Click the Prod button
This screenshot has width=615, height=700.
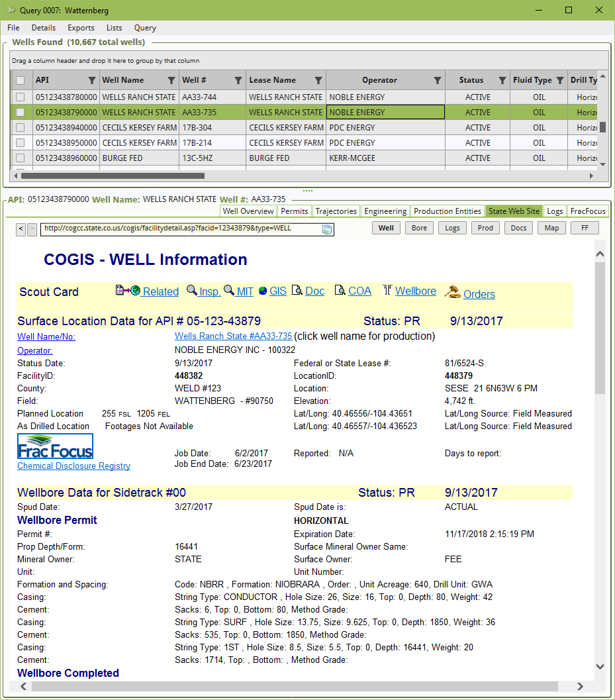[x=485, y=228]
